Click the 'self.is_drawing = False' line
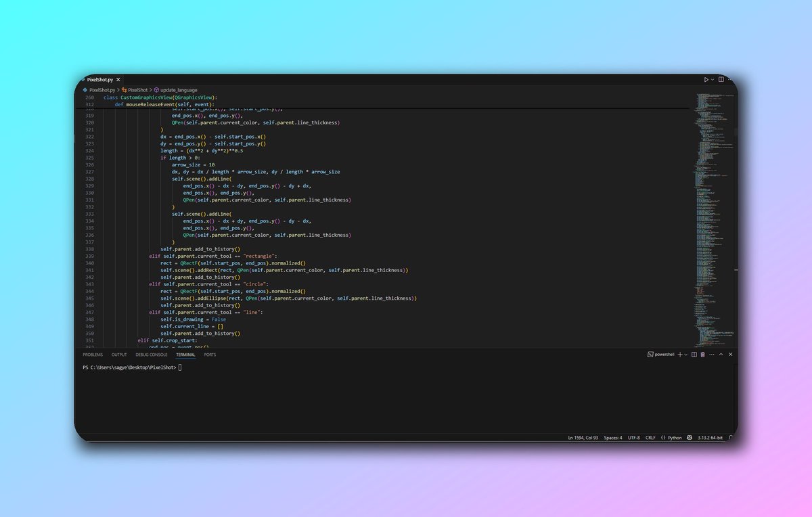 coord(193,319)
